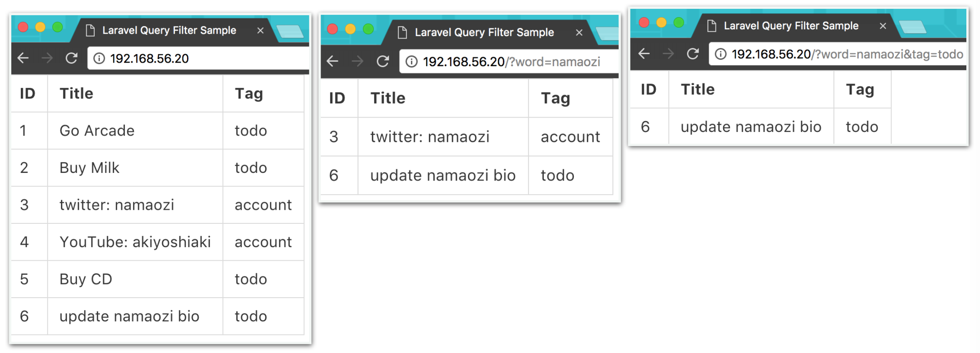This screenshot has height=353, width=980.
Task: Click address bar showing only 192.168.56.20
Action: pyautogui.click(x=201, y=59)
